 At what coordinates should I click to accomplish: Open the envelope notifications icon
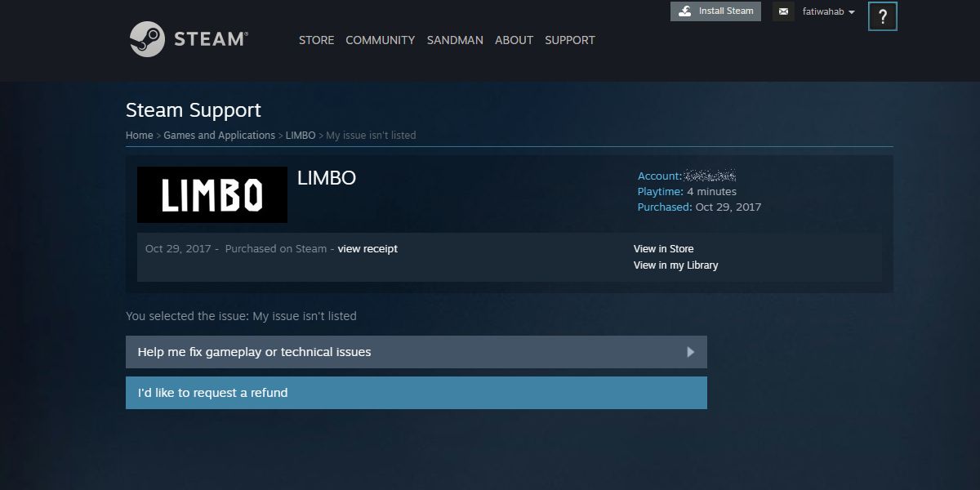click(x=783, y=11)
